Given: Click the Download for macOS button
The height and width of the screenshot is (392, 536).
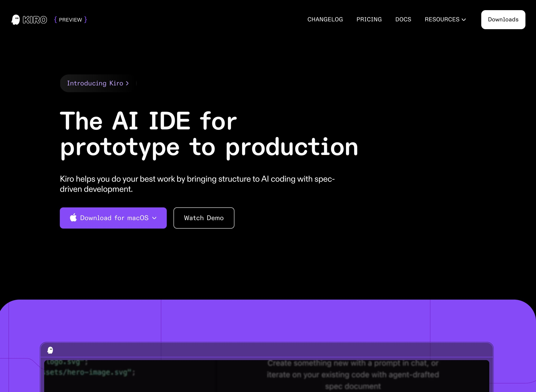Looking at the screenshot, I should point(113,218).
